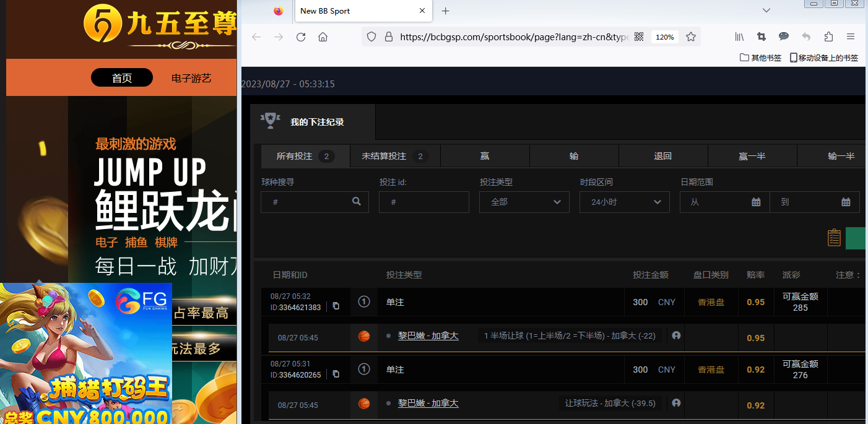Copy bet ID 3364621383
This screenshot has width=868, height=424.
coord(336,306)
